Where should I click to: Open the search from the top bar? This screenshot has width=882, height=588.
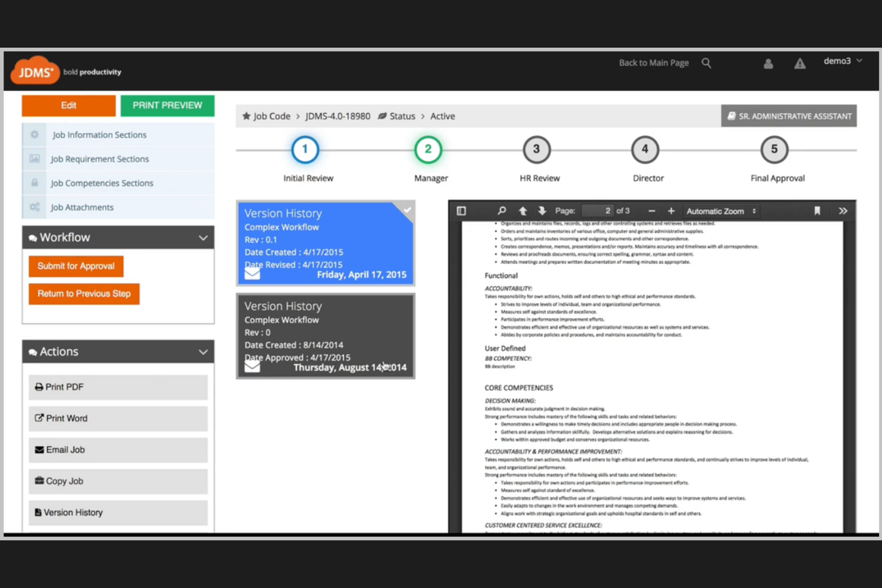click(706, 63)
